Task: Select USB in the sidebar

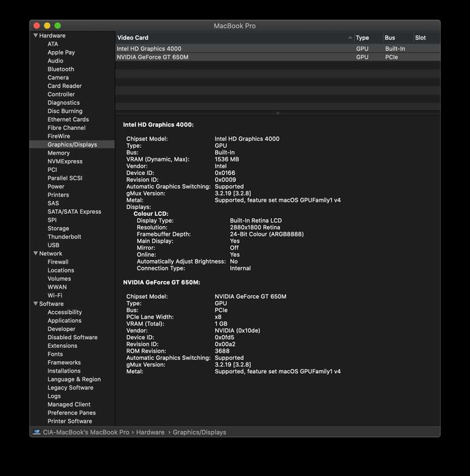Action: click(x=53, y=245)
